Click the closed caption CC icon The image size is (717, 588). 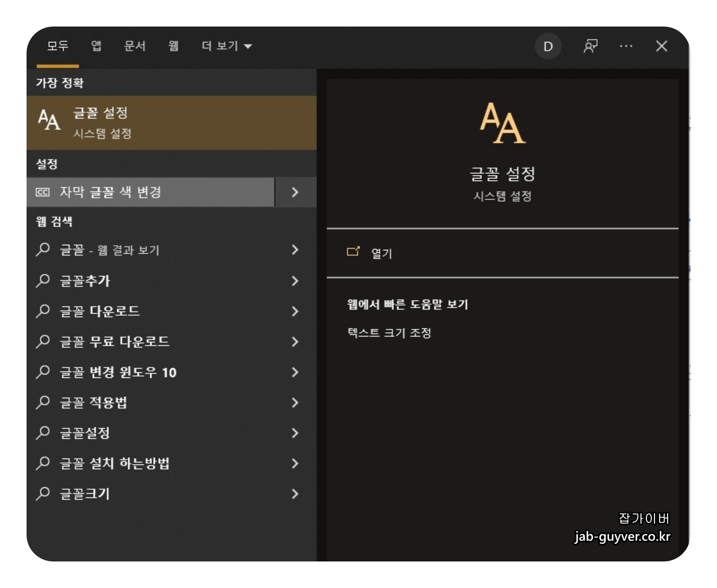(42, 192)
